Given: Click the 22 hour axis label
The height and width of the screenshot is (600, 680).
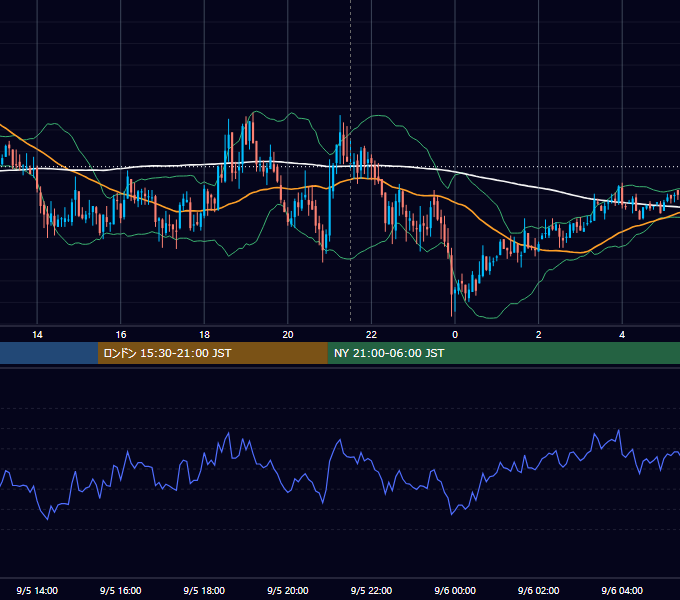Looking at the screenshot, I should (371, 335).
